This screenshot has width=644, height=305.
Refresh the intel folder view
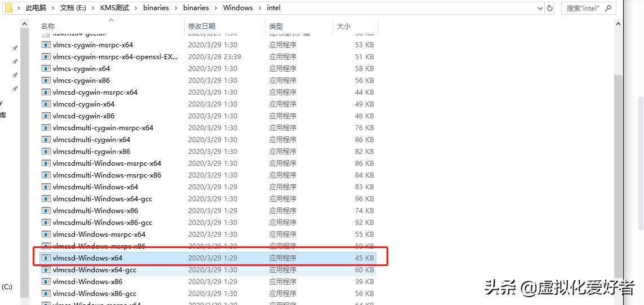point(550,8)
